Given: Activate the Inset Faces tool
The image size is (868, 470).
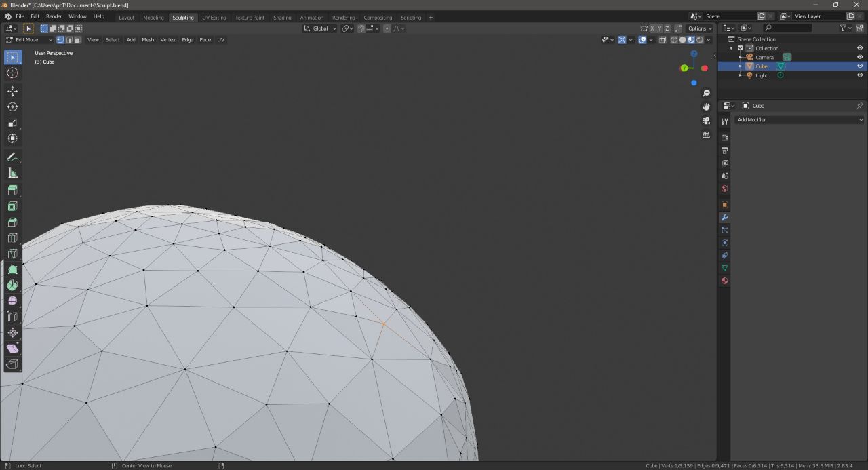Looking at the screenshot, I should [x=13, y=206].
